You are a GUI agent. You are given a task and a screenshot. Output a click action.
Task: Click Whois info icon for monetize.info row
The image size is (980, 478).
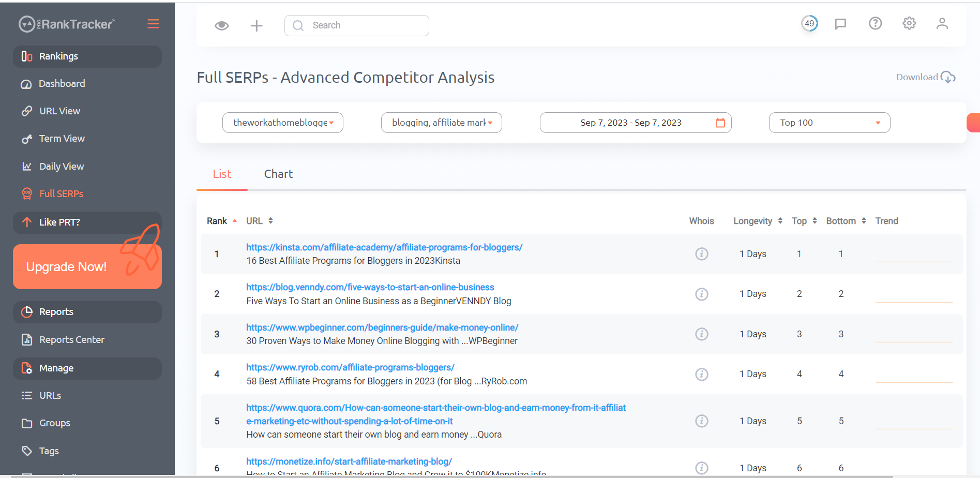[701, 468]
